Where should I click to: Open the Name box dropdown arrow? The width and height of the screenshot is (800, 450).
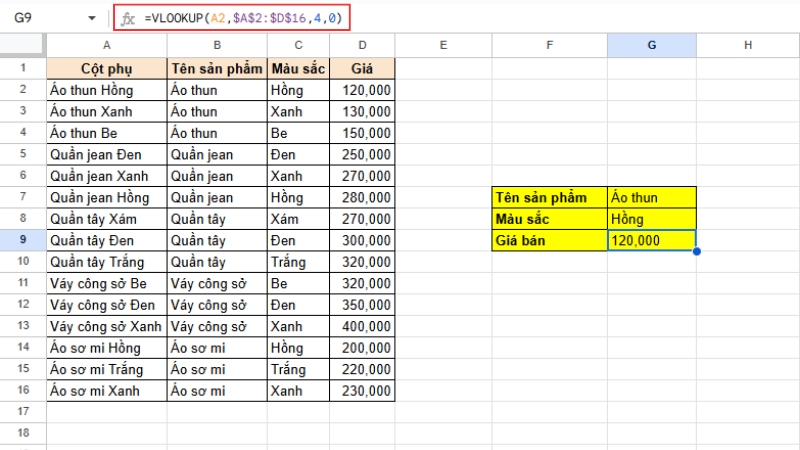point(92,18)
